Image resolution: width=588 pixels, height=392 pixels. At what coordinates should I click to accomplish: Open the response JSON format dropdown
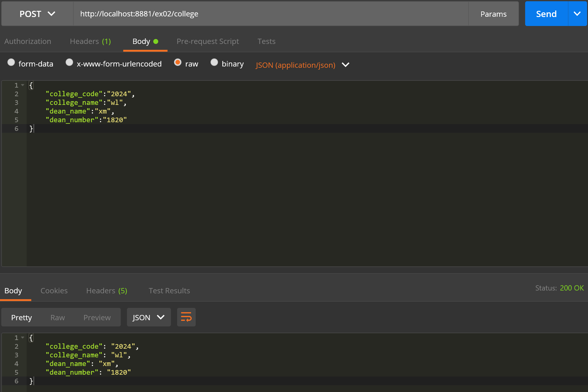click(x=149, y=317)
